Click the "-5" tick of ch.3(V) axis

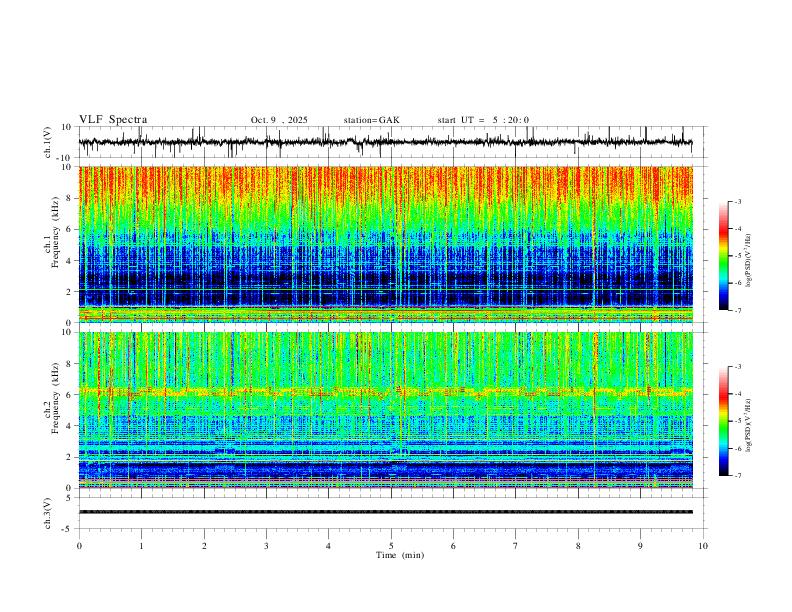pyautogui.click(x=68, y=529)
